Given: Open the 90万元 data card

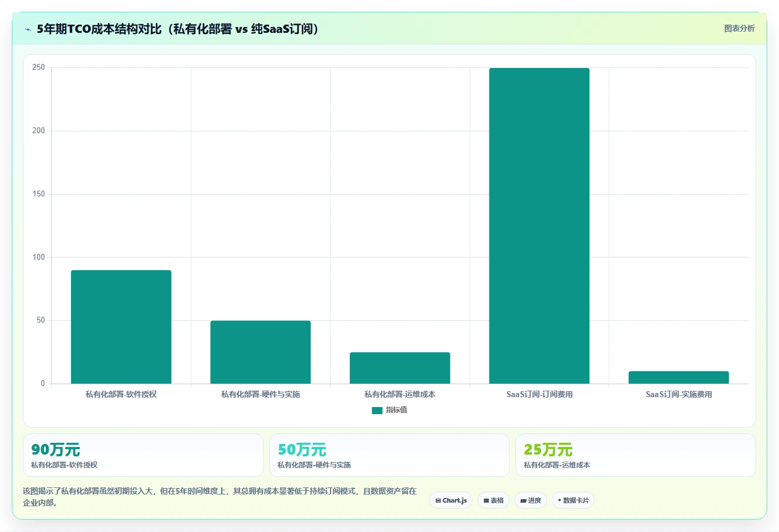Looking at the screenshot, I should point(143,455).
